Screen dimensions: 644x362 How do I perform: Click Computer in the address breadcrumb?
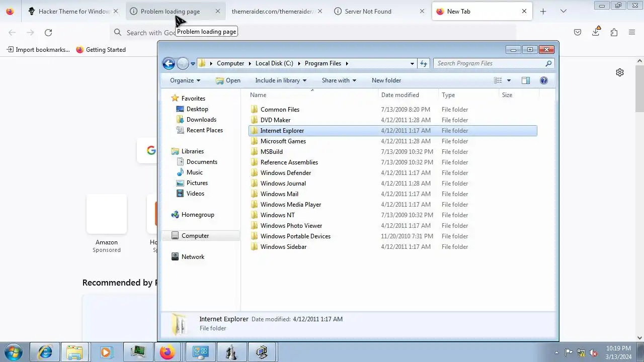pyautogui.click(x=230, y=63)
